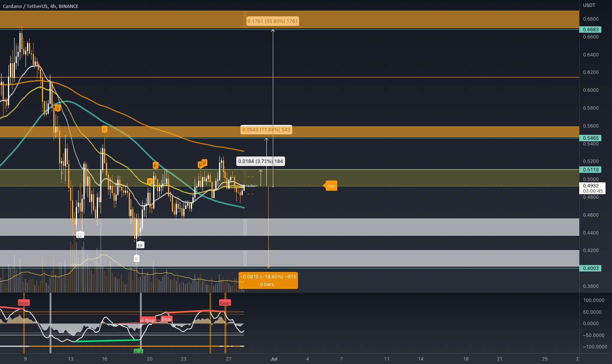Click the H Bear divergence label
The width and height of the screenshot is (612, 364).
click(x=147, y=320)
